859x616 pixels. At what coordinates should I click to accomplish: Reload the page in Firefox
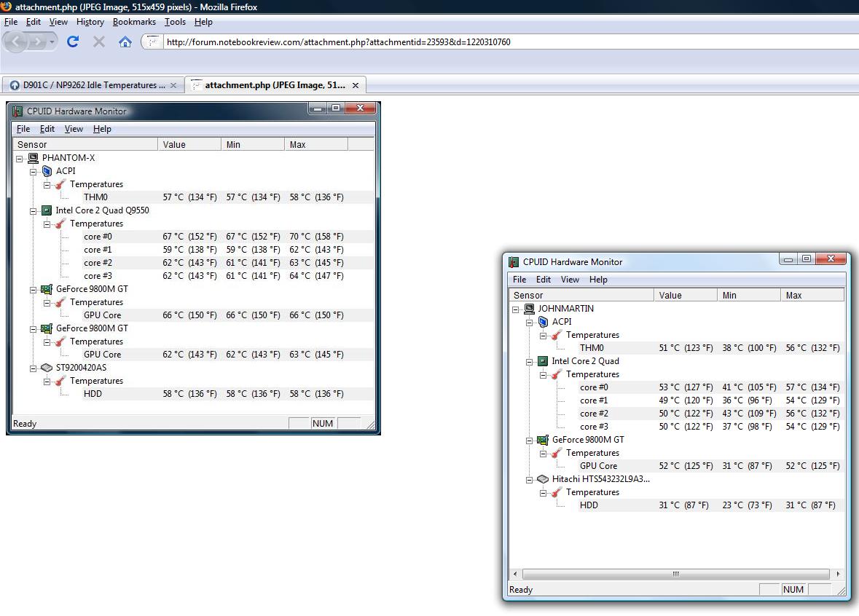[x=72, y=42]
